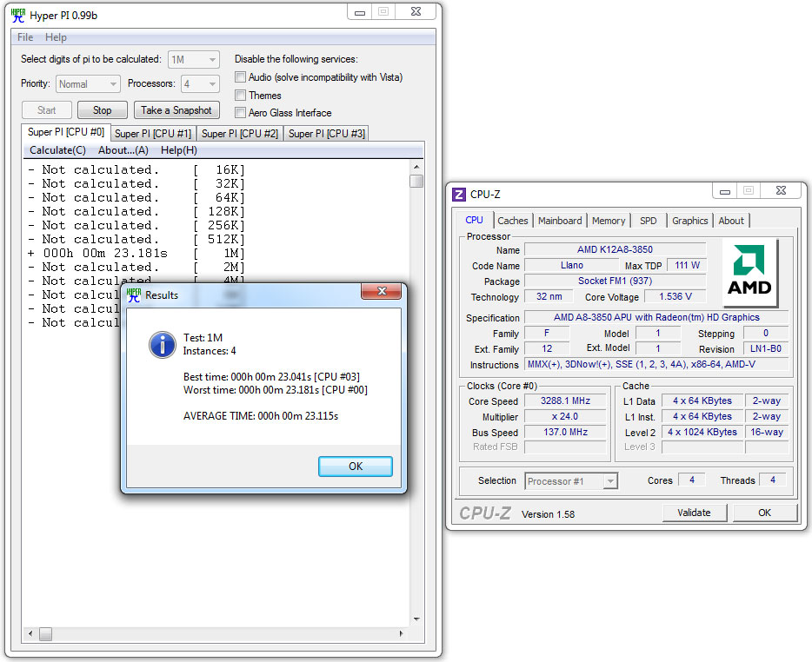The image size is (812, 662).
Task: Close the Results dialog with red X
Action: [381, 293]
